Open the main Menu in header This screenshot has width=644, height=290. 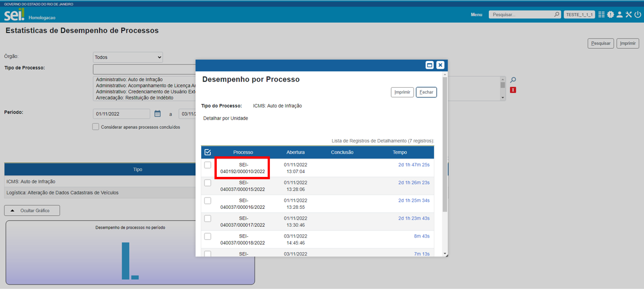tap(476, 15)
